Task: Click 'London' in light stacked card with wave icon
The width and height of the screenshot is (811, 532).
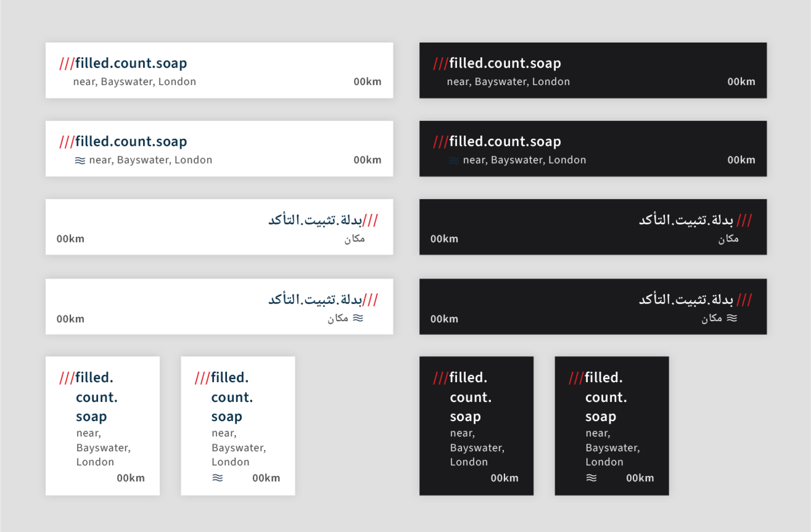Action: 230,462
